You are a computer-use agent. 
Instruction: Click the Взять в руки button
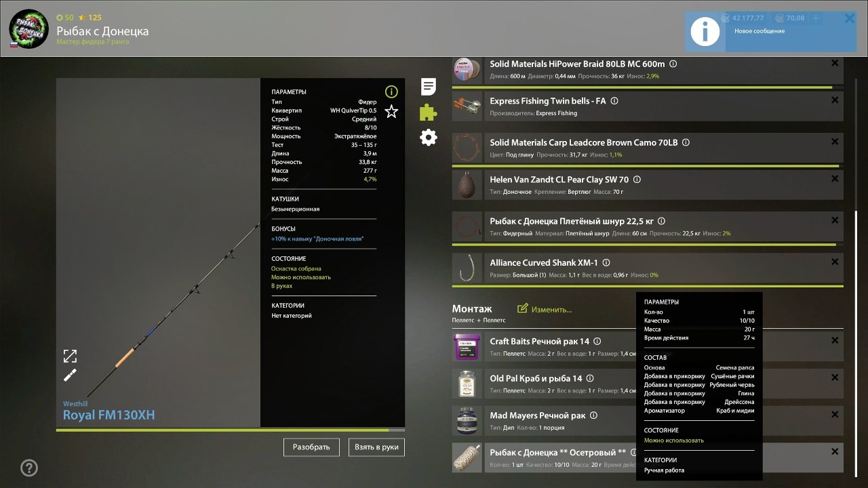tap(376, 447)
